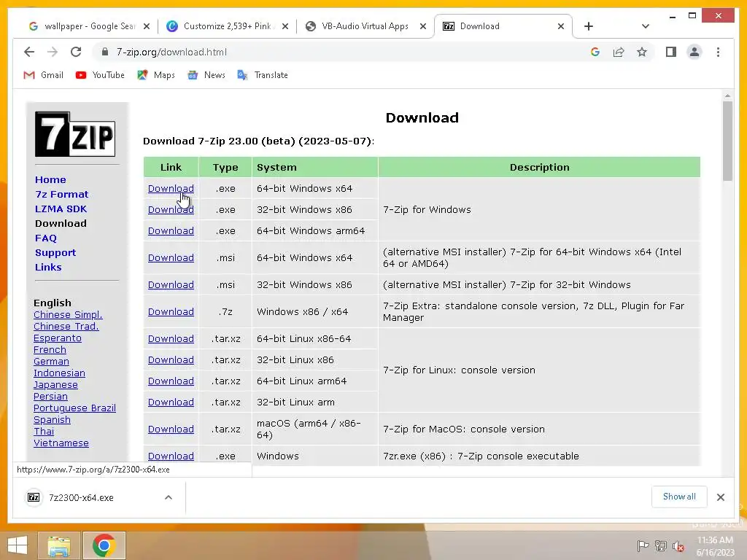Close the downloads bar
Image resolution: width=747 pixels, height=560 pixels.
[x=720, y=497]
